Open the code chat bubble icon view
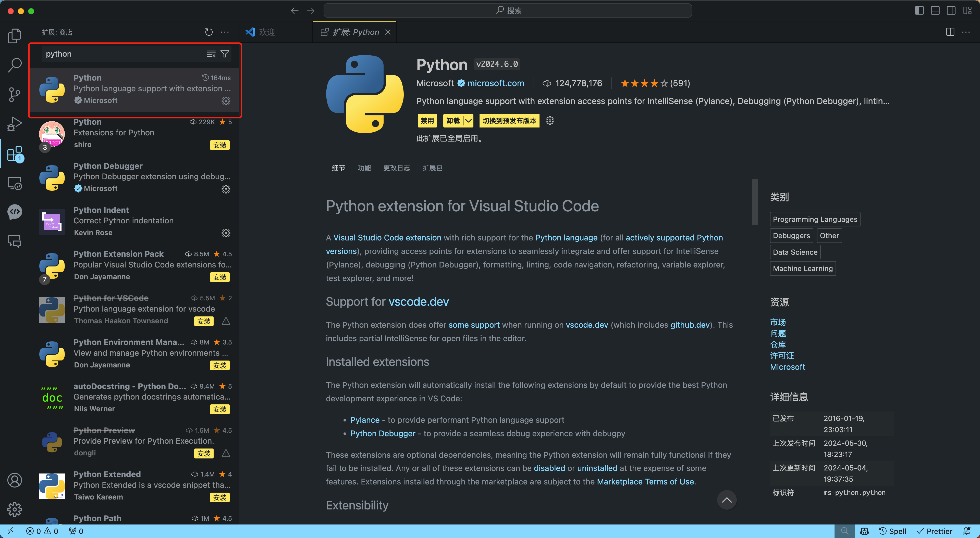980x538 pixels. [x=15, y=212]
